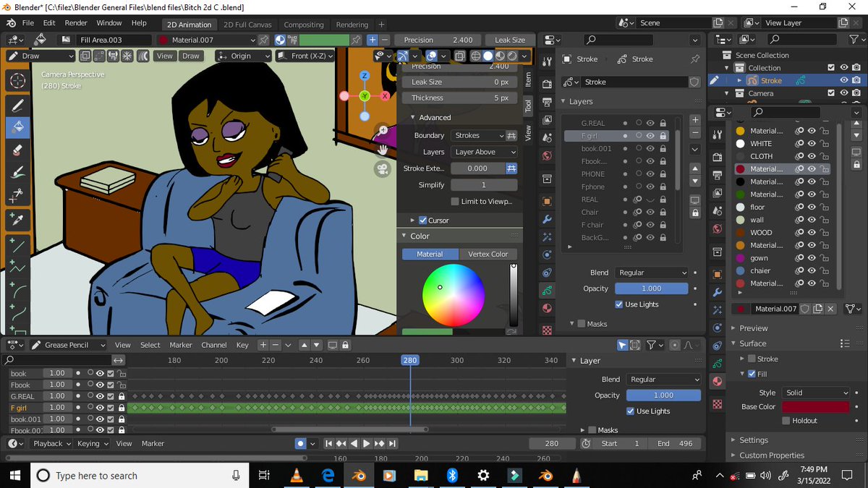Open the File menu
The height and width of the screenshot is (488, 868).
click(x=28, y=23)
